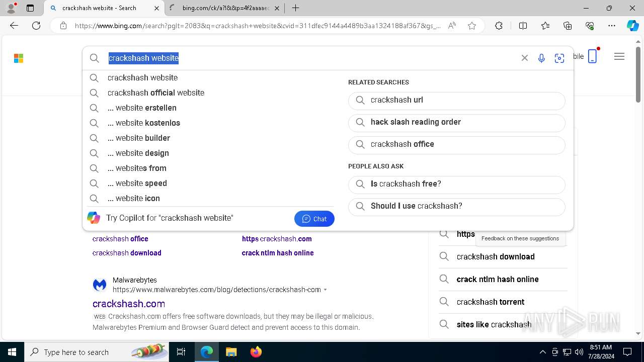
Task: Refresh the page with reload icon
Action: [x=36, y=26]
